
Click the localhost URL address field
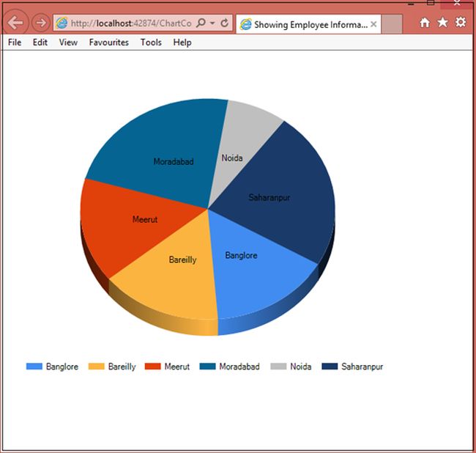tap(131, 23)
